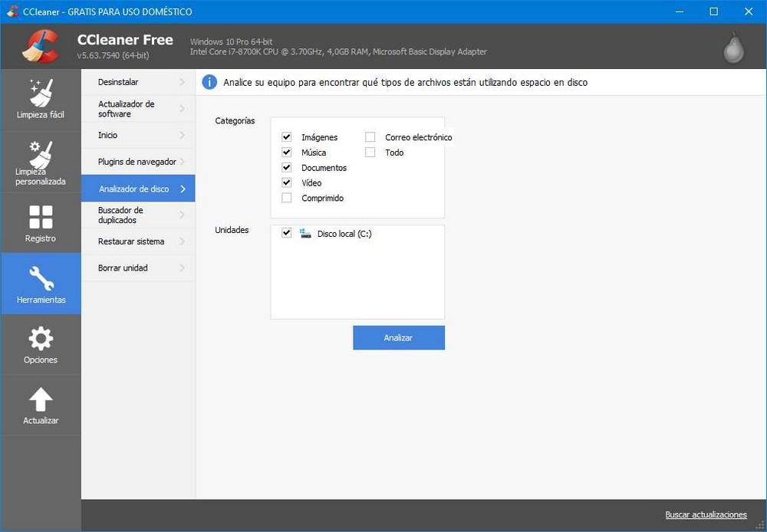
Task: Open the Registro grid icon
Action: pyautogui.click(x=41, y=217)
